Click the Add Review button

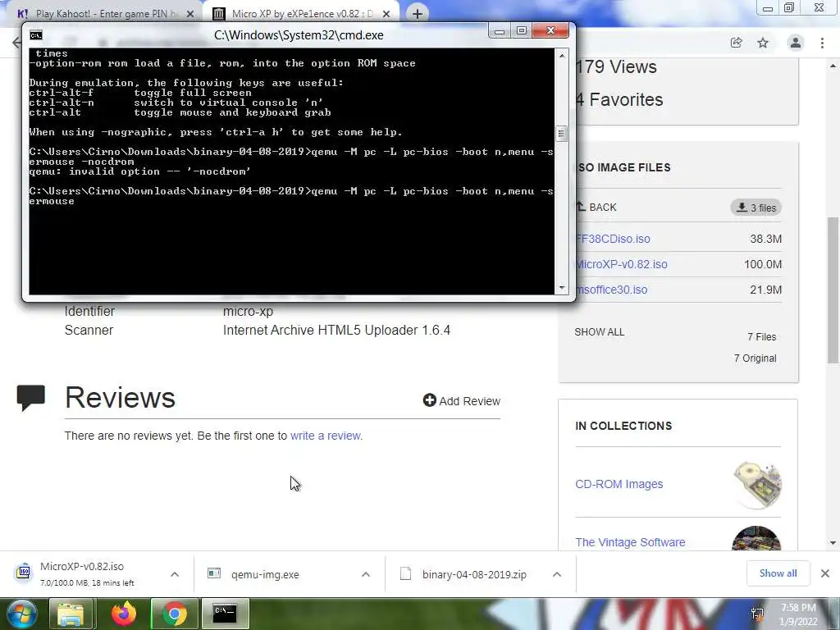point(462,400)
